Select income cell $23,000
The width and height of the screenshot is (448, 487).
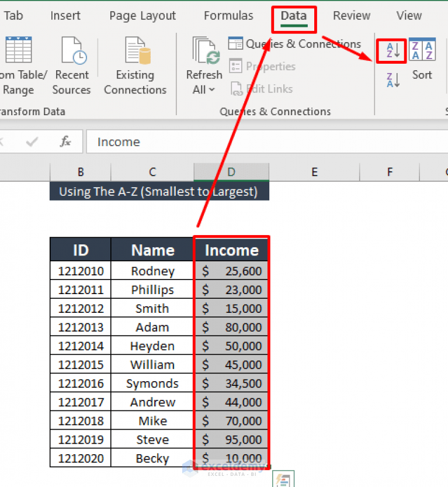pos(231,289)
